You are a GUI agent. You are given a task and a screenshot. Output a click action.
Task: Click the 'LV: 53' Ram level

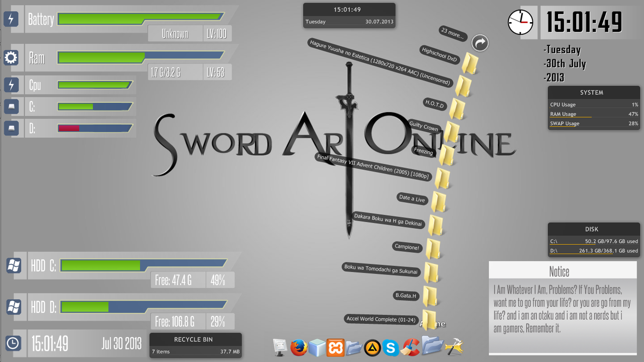[x=215, y=73]
